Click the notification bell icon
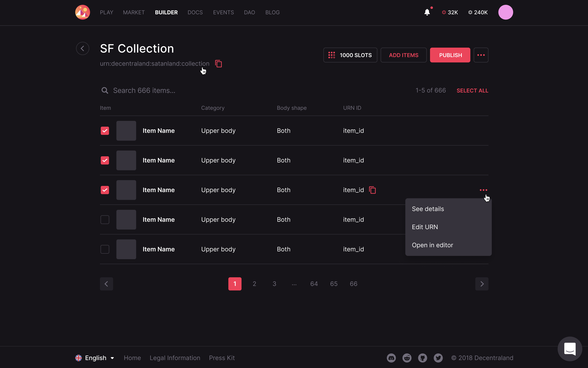The height and width of the screenshot is (368, 588). [427, 12]
